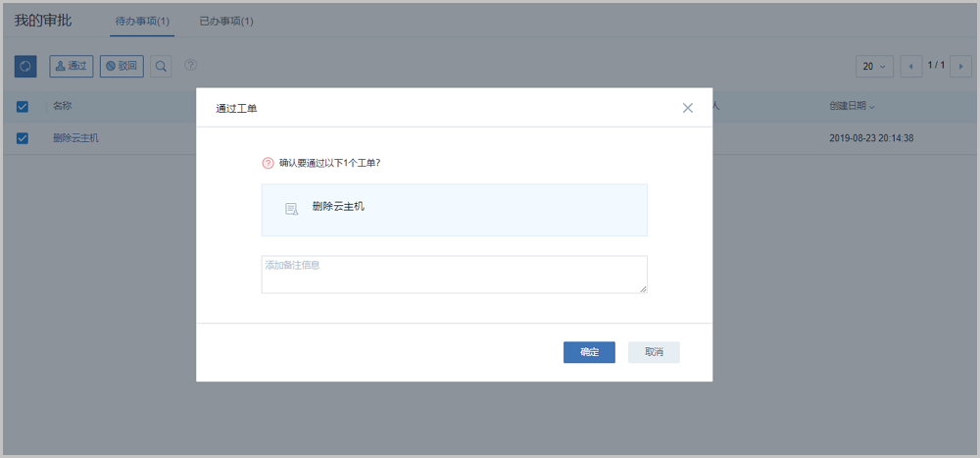980x458 pixels.
Task: Click the search magnifier icon
Action: pyautogui.click(x=161, y=66)
